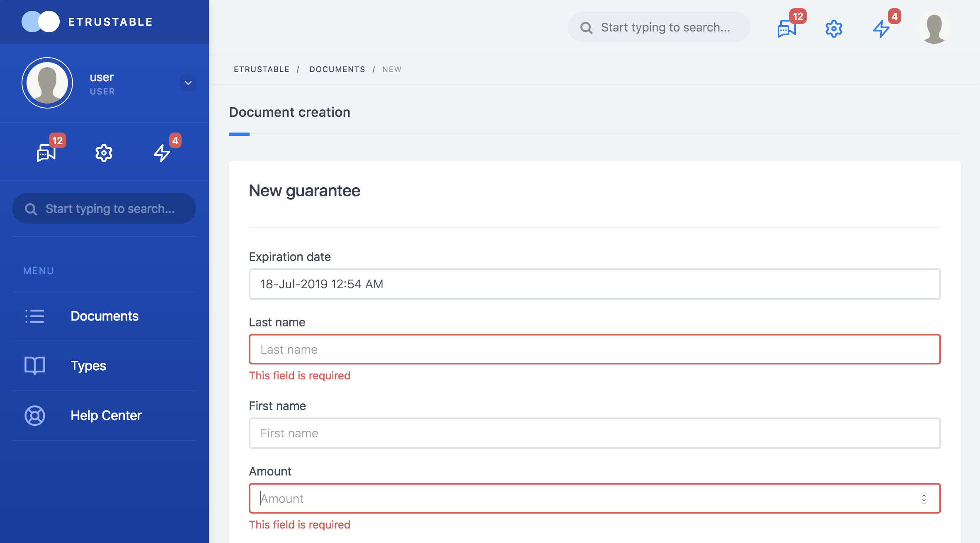The image size is (980, 543).
Task: Click the Expiration date field
Action: coord(594,284)
